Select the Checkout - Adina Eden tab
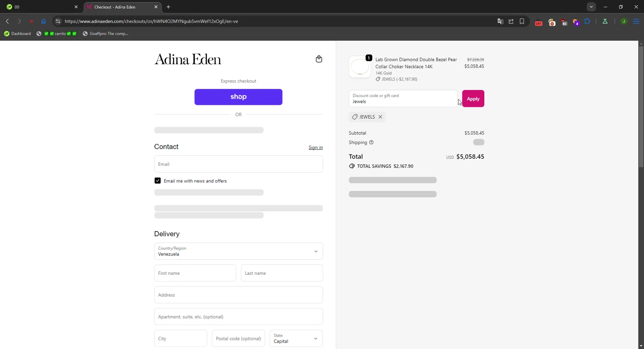 tap(122, 7)
